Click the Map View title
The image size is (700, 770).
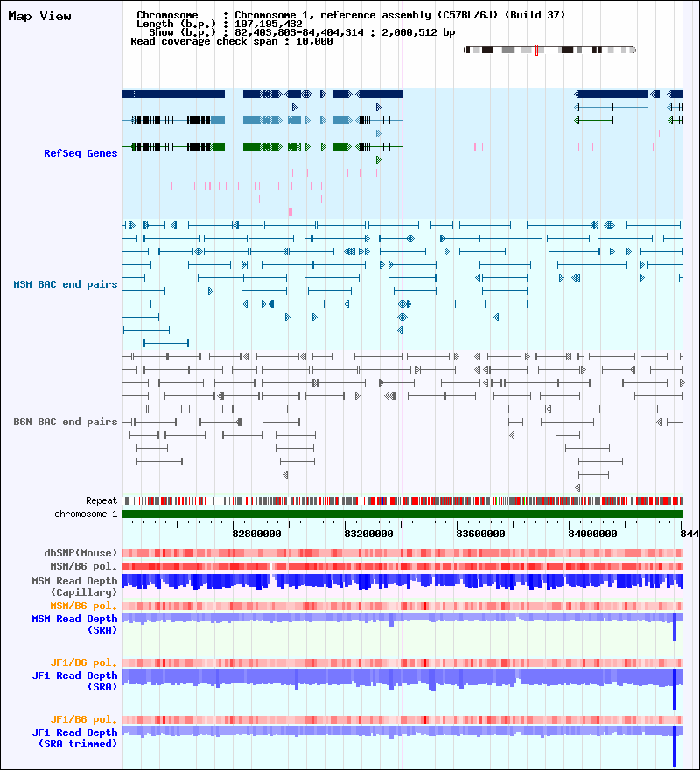click(39, 17)
